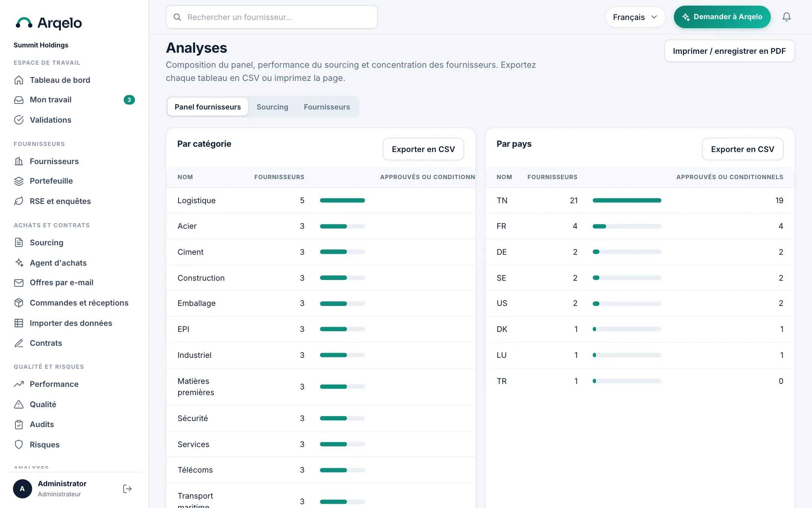Open the Risques shield icon

[x=19, y=445]
